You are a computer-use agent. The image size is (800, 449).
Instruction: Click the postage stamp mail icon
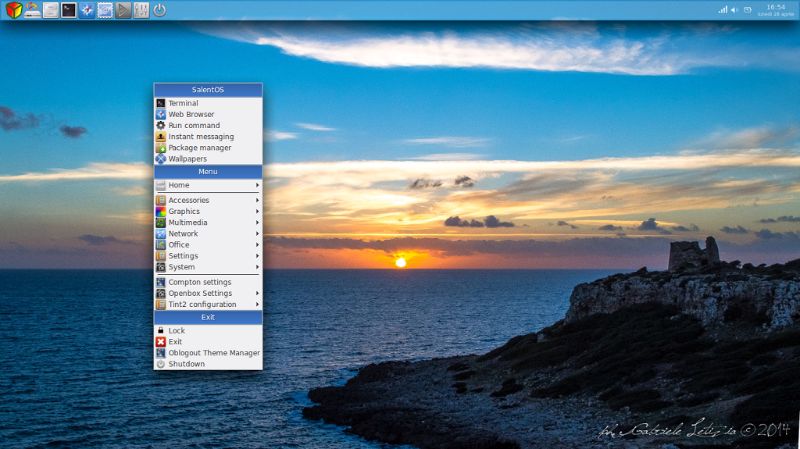point(105,10)
